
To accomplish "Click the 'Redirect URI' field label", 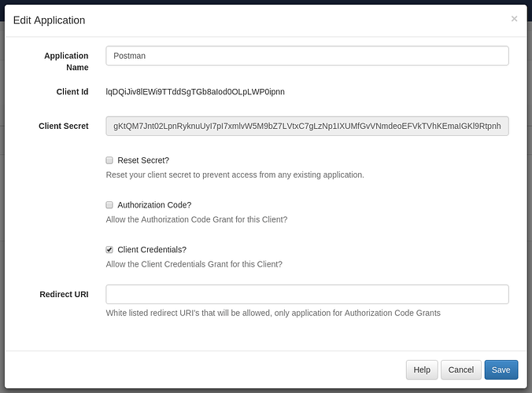I will click(64, 295).
